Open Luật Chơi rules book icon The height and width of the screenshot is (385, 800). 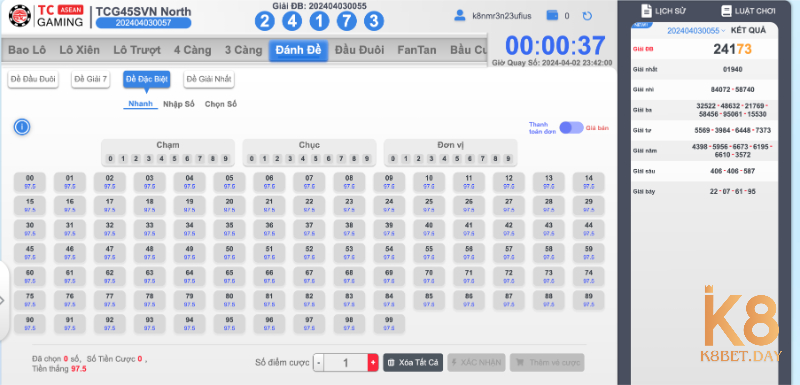pyautogui.click(x=726, y=11)
